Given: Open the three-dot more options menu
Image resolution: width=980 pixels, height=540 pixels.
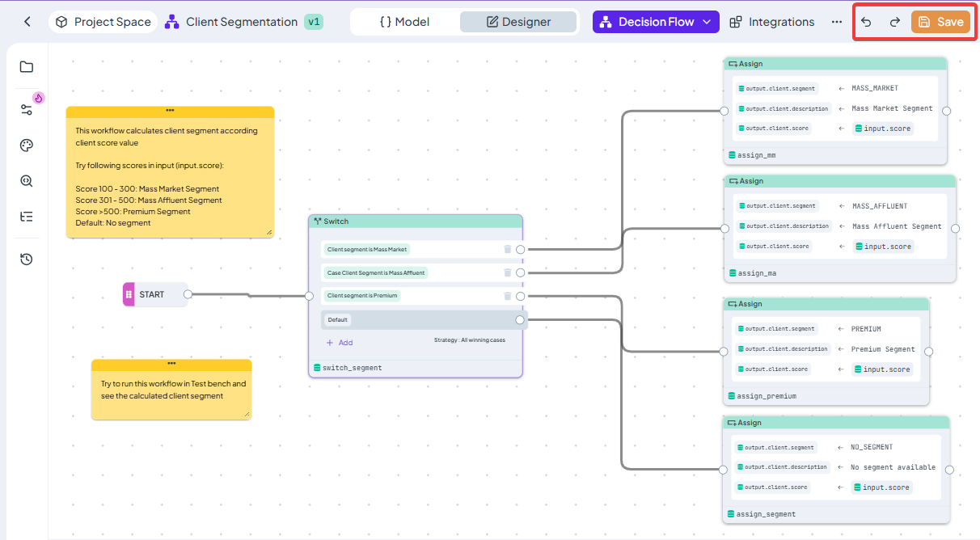Looking at the screenshot, I should (x=836, y=22).
